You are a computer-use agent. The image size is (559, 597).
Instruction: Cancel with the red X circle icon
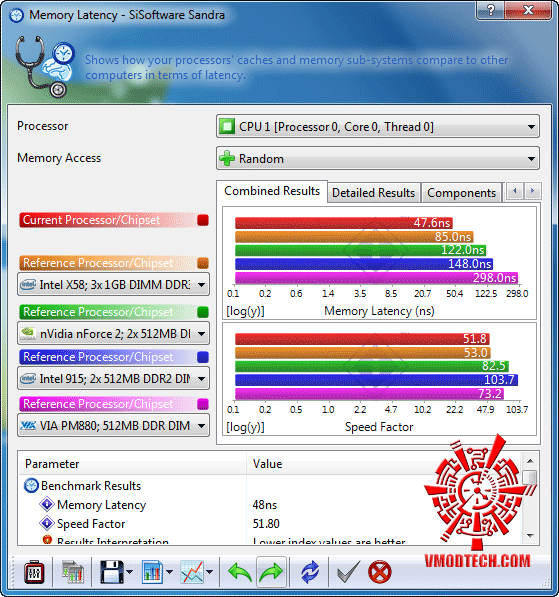pyautogui.click(x=380, y=572)
